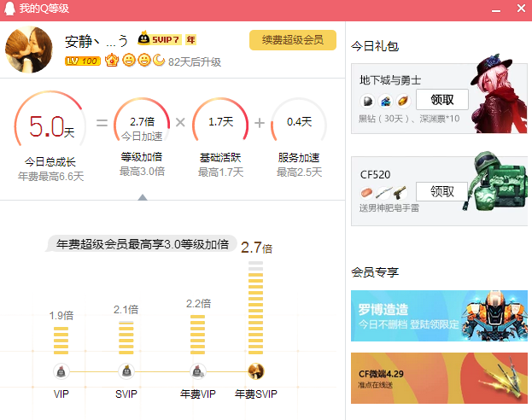The image size is (532, 420).
Task: Click the golden 深渊票 gift icon
Action: tap(403, 101)
